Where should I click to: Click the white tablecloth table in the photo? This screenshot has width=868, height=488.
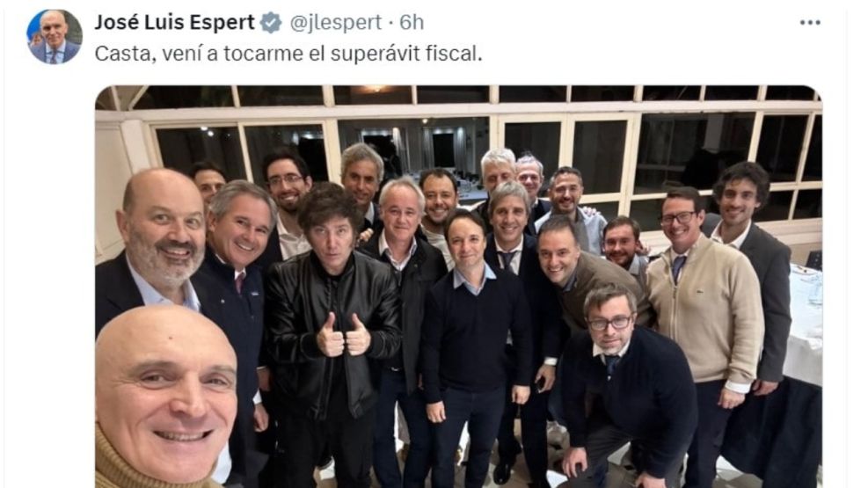click(803, 326)
